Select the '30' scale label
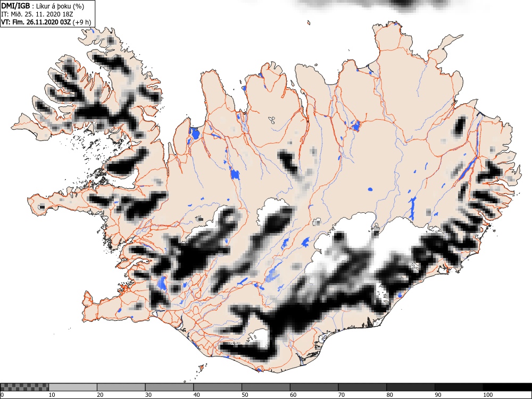 tap(148, 395)
